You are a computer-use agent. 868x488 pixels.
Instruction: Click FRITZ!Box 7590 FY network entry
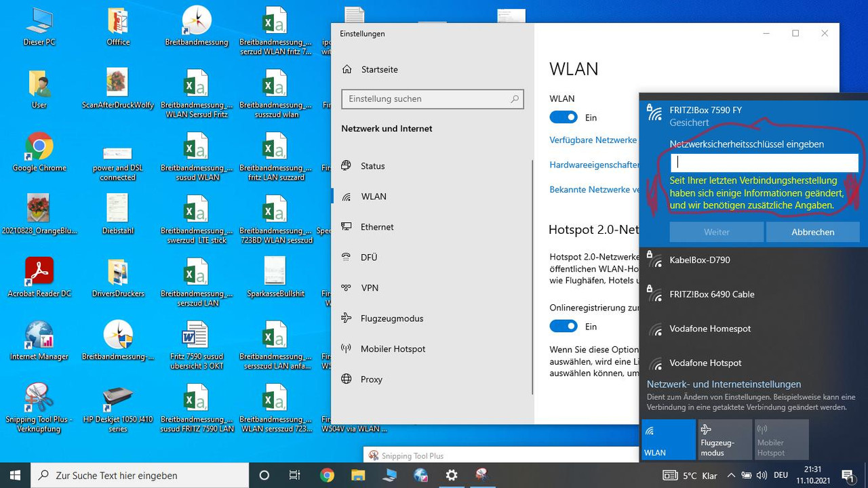pyautogui.click(x=753, y=116)
